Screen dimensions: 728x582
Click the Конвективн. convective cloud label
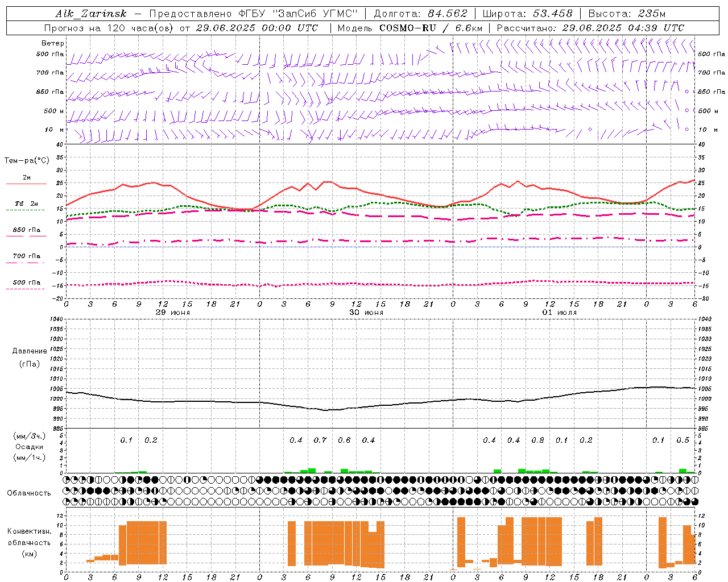click(x=29, y=531)
